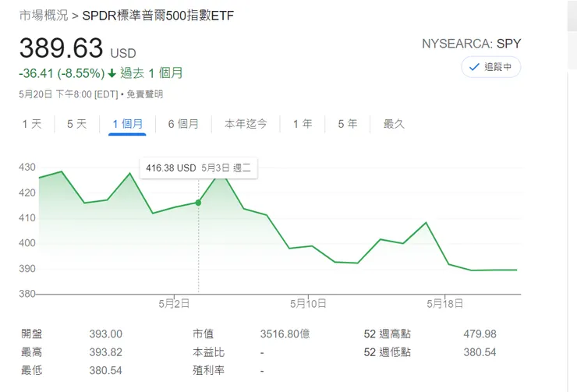Click the checkmark icon in 追蹤中 button

pyautogui.click(x=474, y=67)
